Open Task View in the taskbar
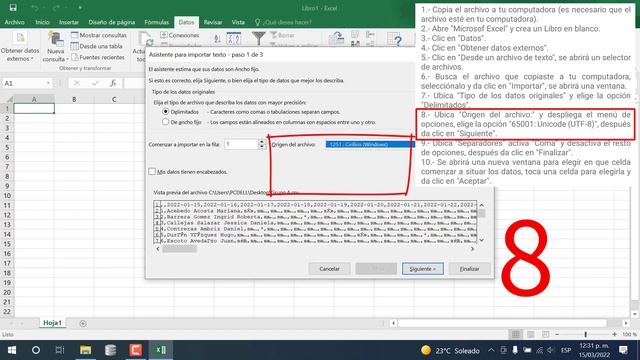640x360 pixels. pyautogui.click(x=60, y=350)
